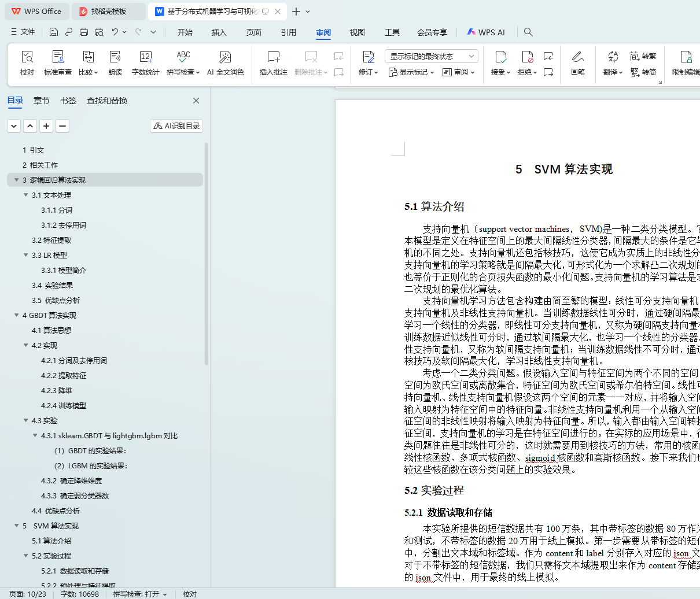The image size is (700, 599).
Task: Promote heading with plus button in outline
Action: pos(46,125)
